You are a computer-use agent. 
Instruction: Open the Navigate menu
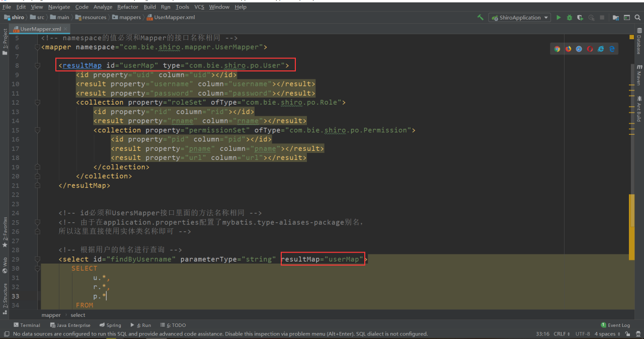(59, 7)
